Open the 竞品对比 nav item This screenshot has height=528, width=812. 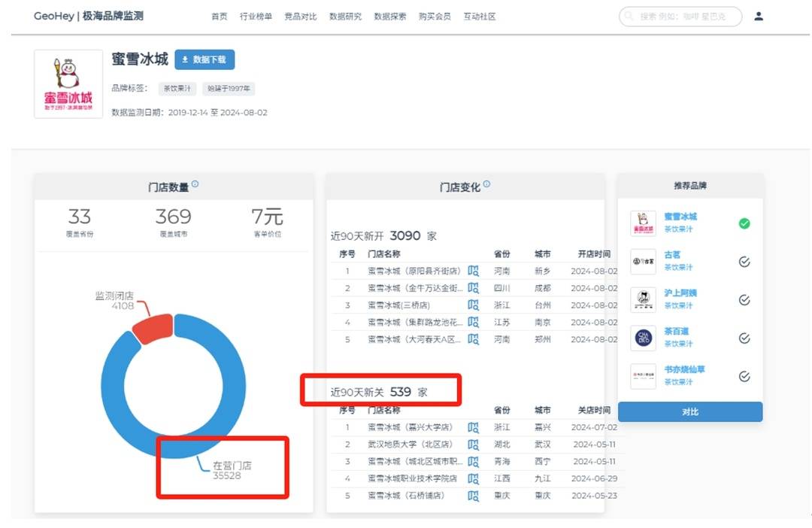pos(300,17)
